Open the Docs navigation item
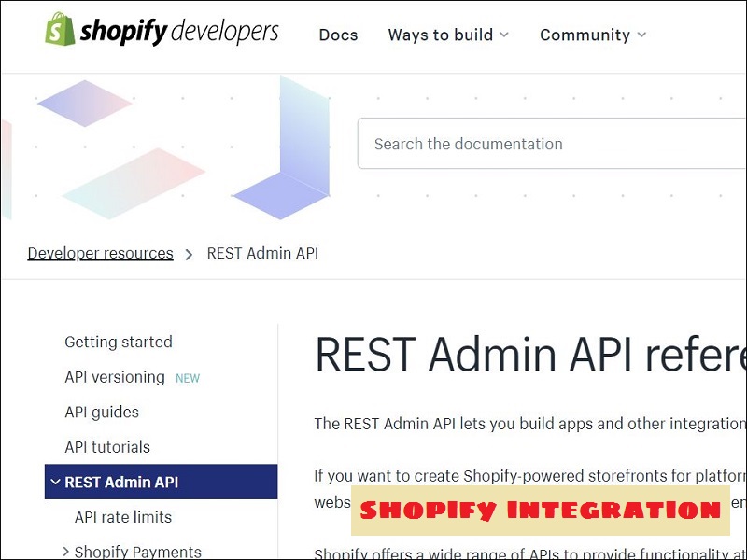This screenshot has height=560, width=747. click(338, 35)
